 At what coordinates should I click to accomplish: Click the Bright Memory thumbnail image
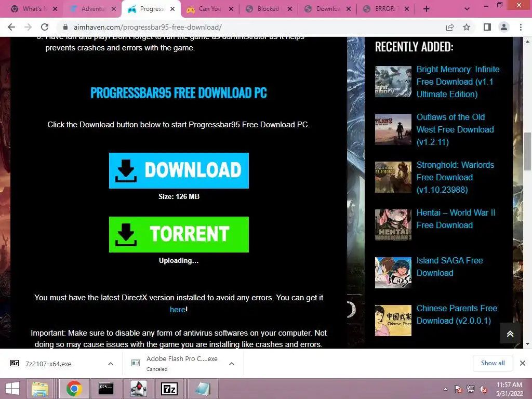tap(393, 82)
